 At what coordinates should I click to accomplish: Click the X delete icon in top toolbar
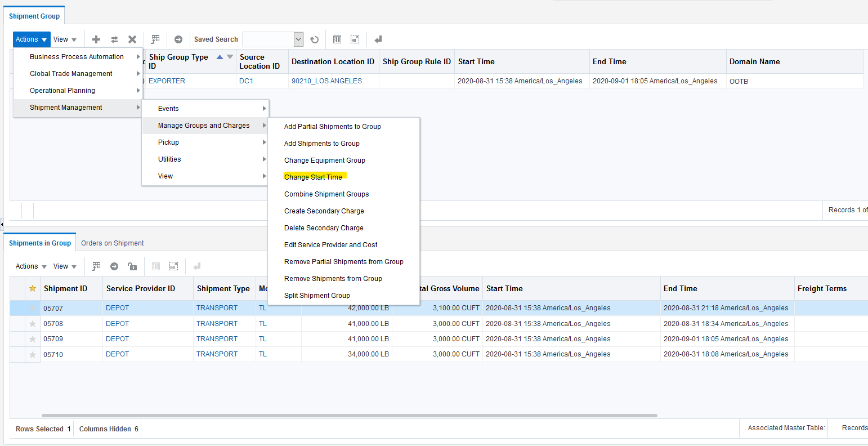pos(132,39)
